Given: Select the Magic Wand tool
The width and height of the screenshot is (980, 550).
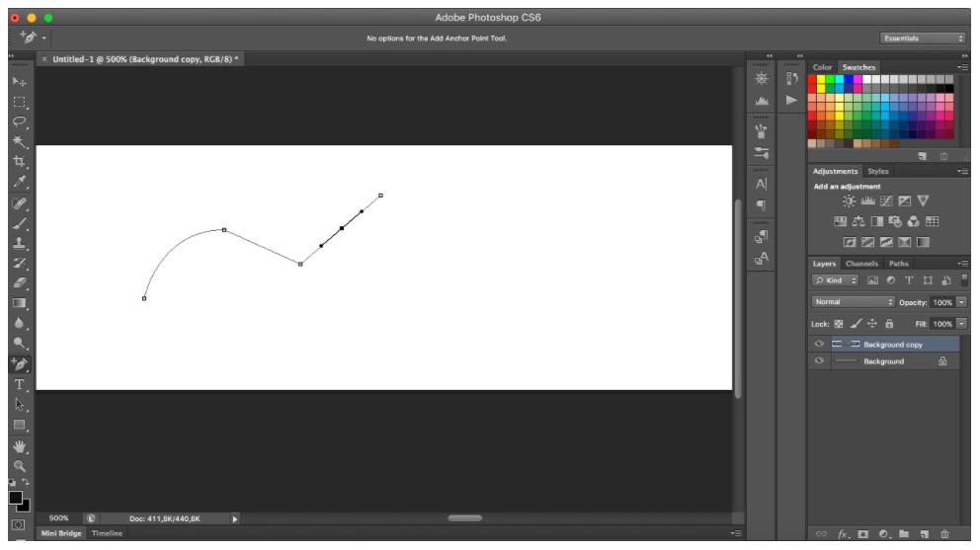Looking at the screenshot, I should tap(20, 142).
